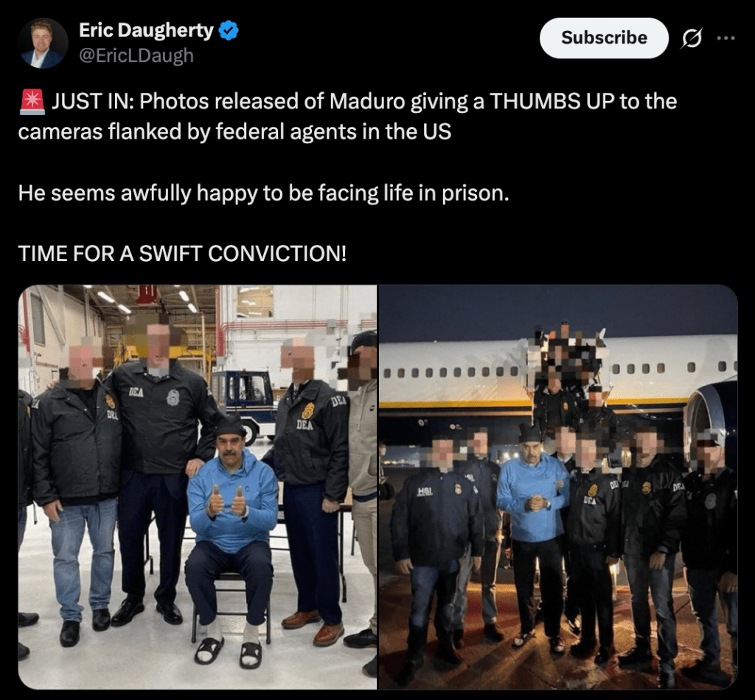
Task: Click the TIME FOR A SWIFT CONVICTION text
Action: 182,254
